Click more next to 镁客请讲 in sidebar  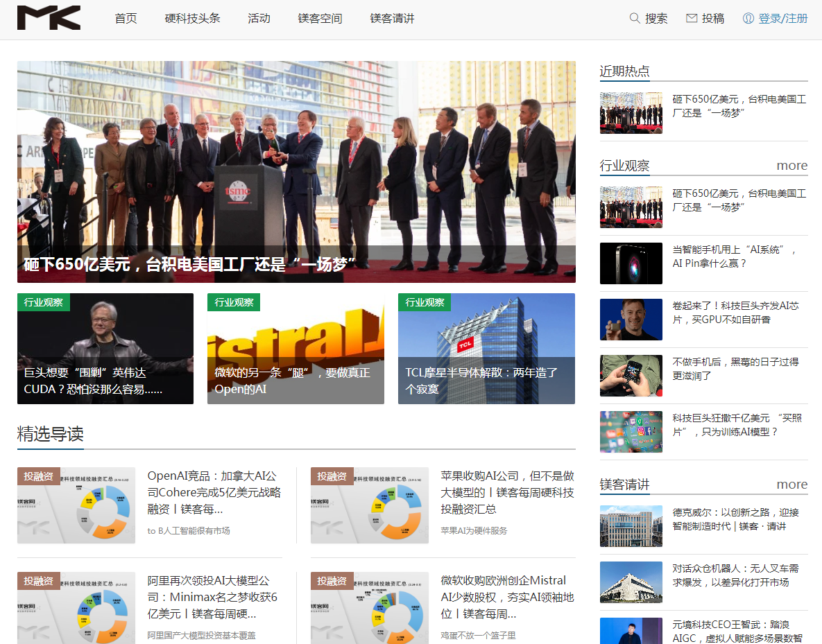pyautogui.click(x=791, y=485)
